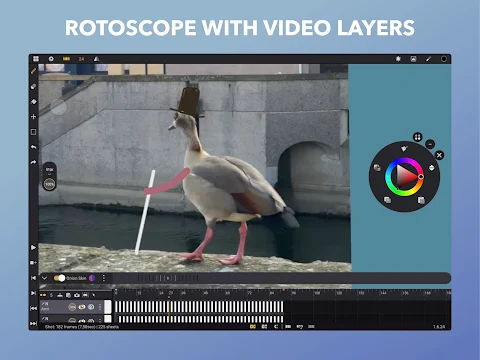Toggle visibility of the second layer
Screen dimensions: 480x360
coord(82,320)
